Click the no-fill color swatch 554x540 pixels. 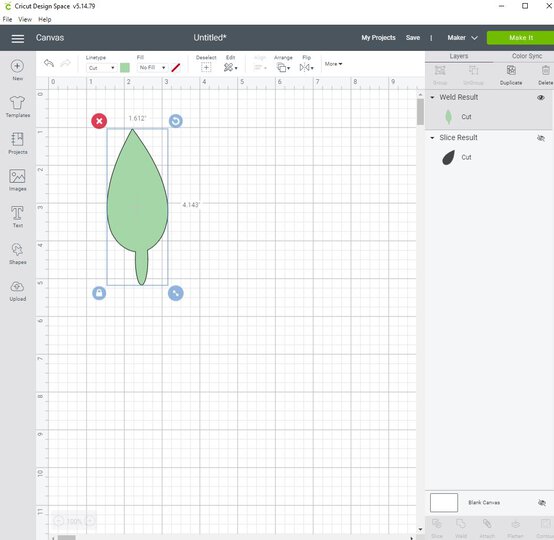(176, 68)
